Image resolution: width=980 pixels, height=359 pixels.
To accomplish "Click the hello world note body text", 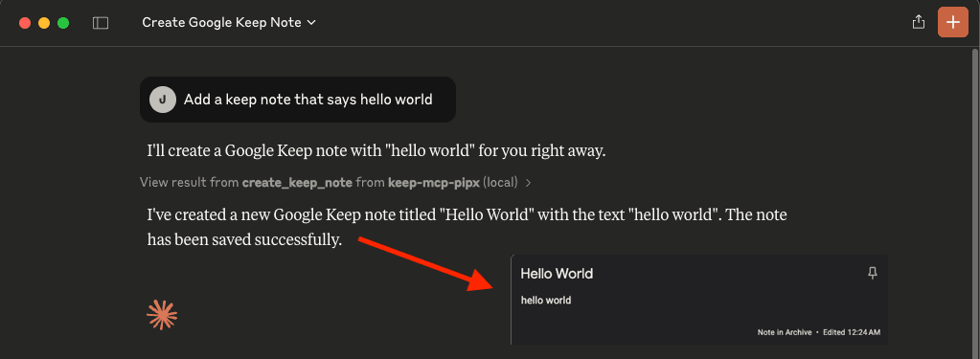I will tap(546, 301).
